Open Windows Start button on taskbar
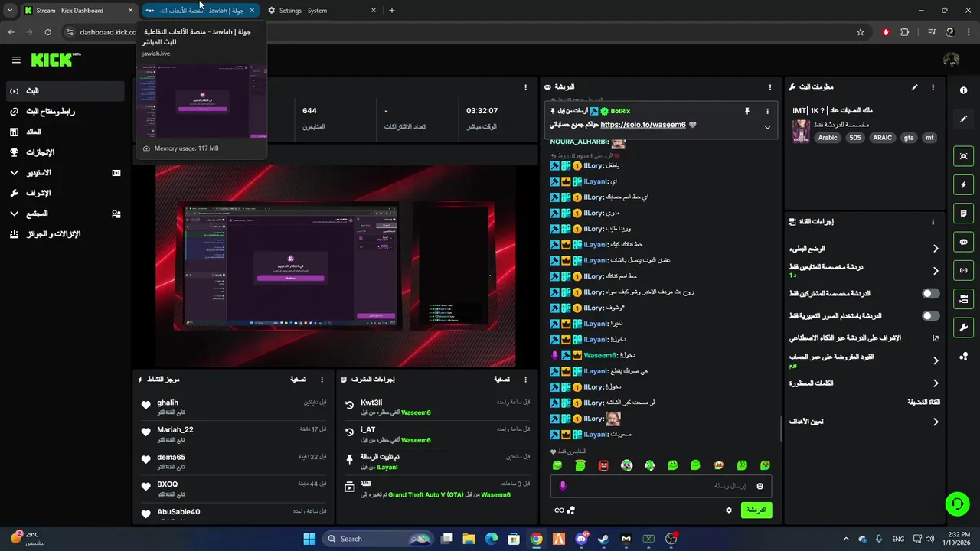980x551 pixels. point(309,539)
